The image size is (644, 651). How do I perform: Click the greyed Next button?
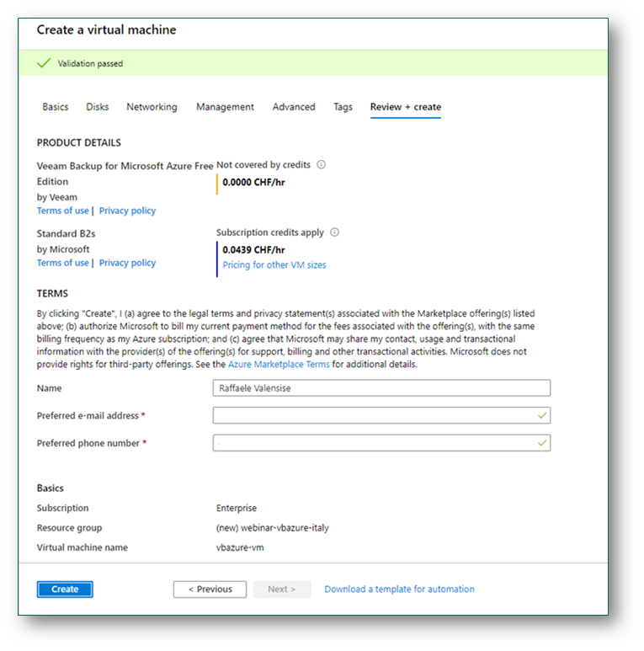click(x=282, y=590)
